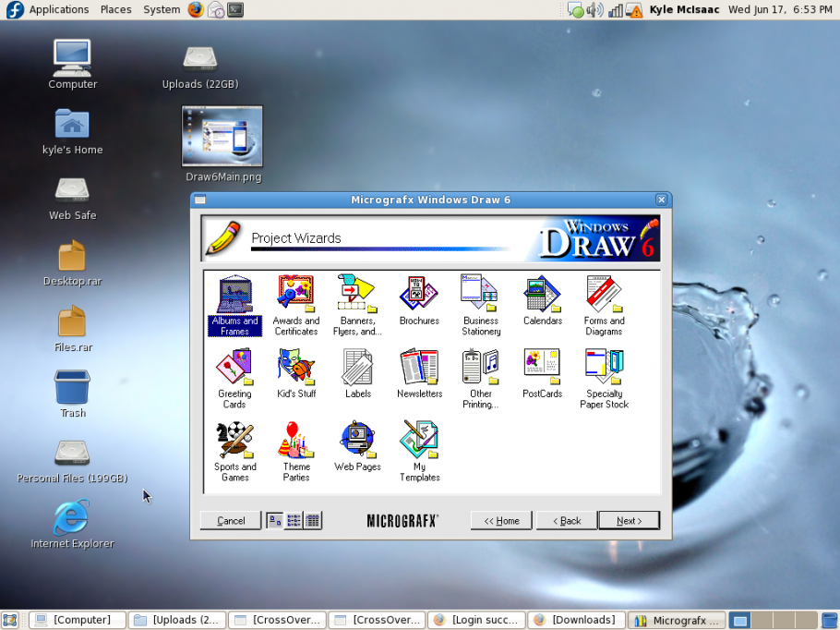This screenshot has width=840, height=630.
Task: Open the Banners, Flyers wizard icon
Action: 357,297
